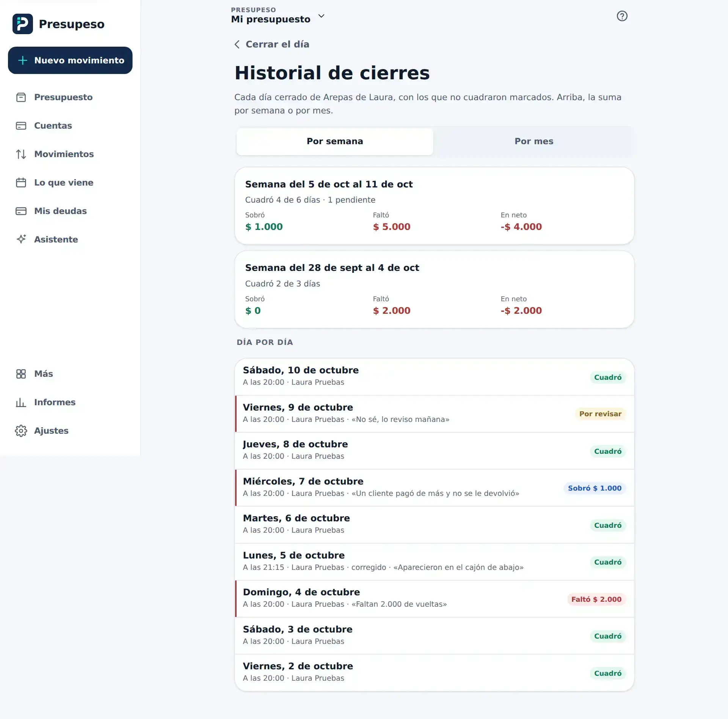The width and height of the screenshot is (728, 719).
Task: Open Mis deudas section
Action: tap(70, 211)
